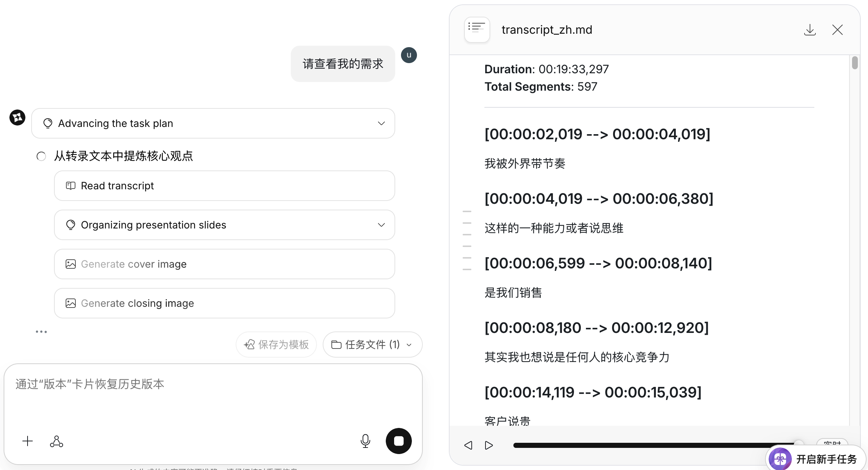The height and width of the screenshot is (470, 868).
Task: Select the Generate cover image step
Action: tap(224, 264)
